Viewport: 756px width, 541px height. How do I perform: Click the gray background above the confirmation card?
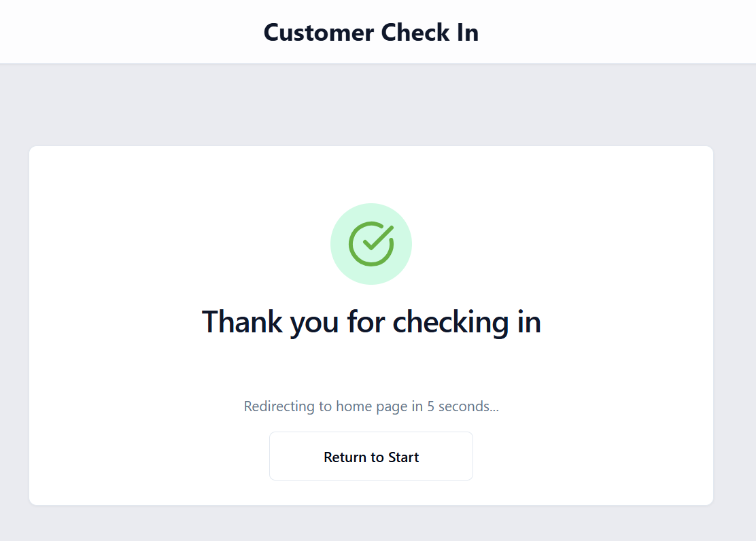[x=371, y=105]
